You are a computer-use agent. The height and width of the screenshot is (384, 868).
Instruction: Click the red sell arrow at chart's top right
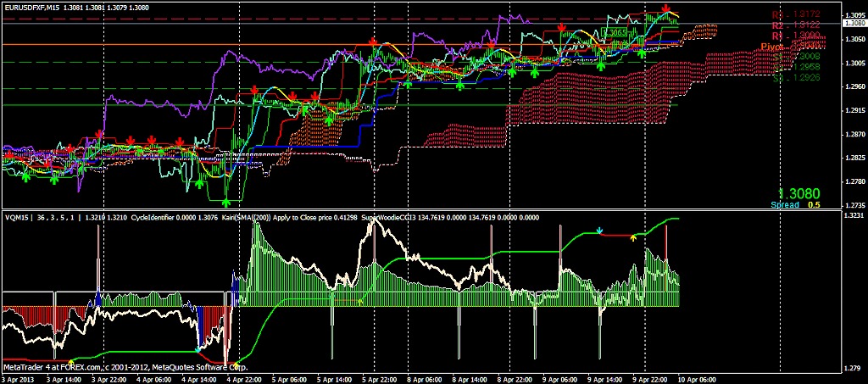(666, 8)
